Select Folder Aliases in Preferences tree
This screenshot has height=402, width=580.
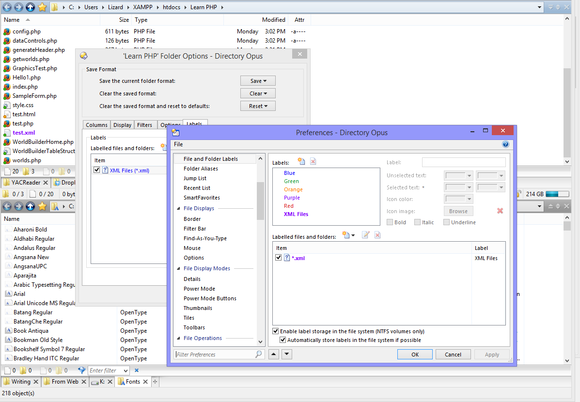(201, 168)
